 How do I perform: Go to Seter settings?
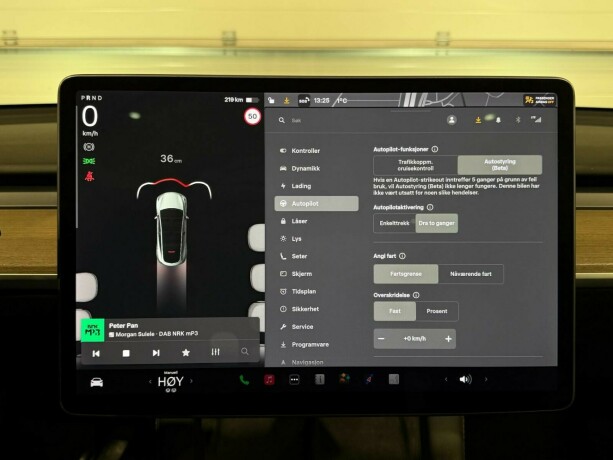pos(294,256)
